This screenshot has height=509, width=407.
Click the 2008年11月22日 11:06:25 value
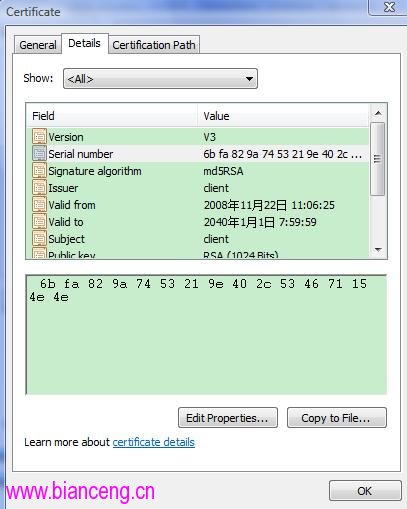(x=269, y=205)
